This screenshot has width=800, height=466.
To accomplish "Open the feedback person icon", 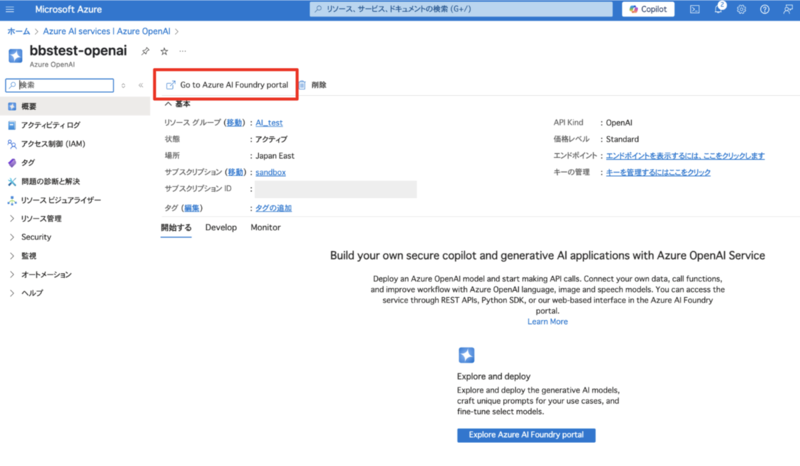I will pos(788,9).
